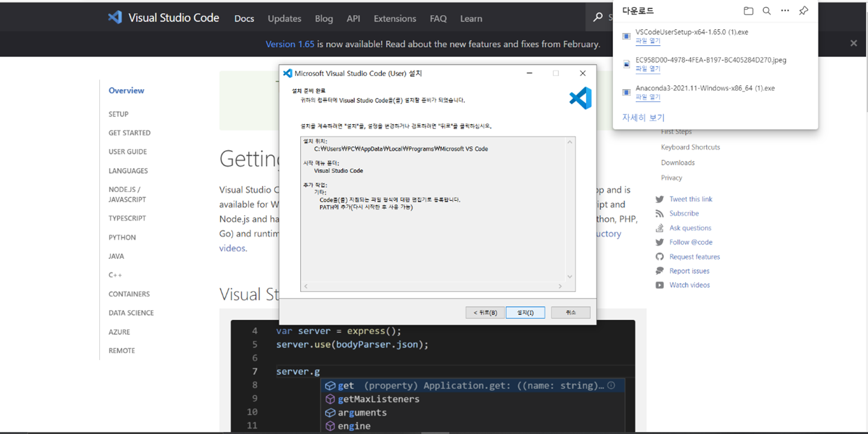
Task: Click the 설치(I) install button
Action: 525,312
